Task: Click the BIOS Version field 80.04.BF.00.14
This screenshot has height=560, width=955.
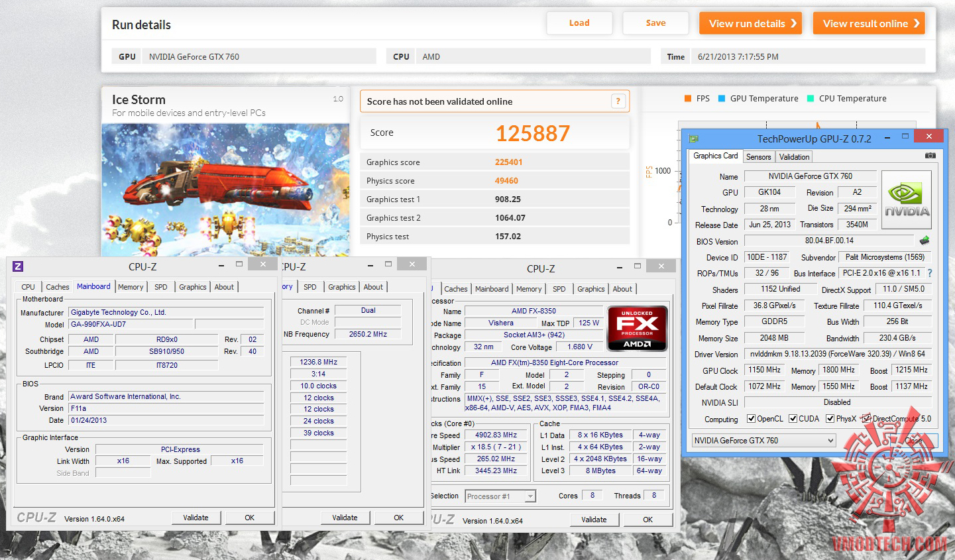Action: pyautogui.click(x=829, y=241)
